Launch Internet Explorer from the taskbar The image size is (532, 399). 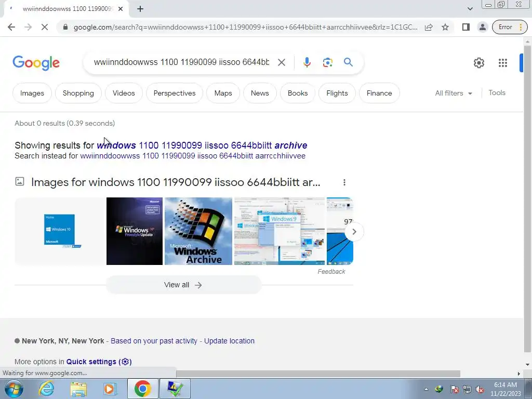point(46,389)
